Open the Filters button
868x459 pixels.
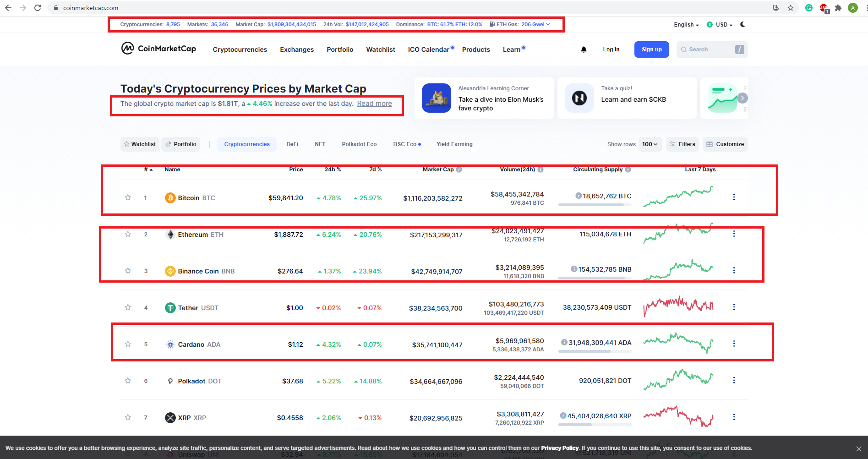click(x=682, y=144)
